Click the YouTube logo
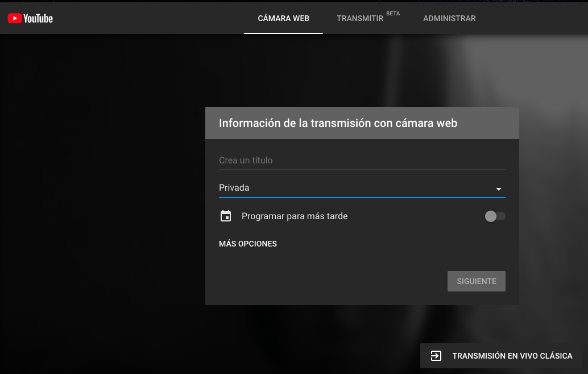Image resolution: width=588 pixels, height=374 pixels. pyautogui.click(x=30, y=18)
